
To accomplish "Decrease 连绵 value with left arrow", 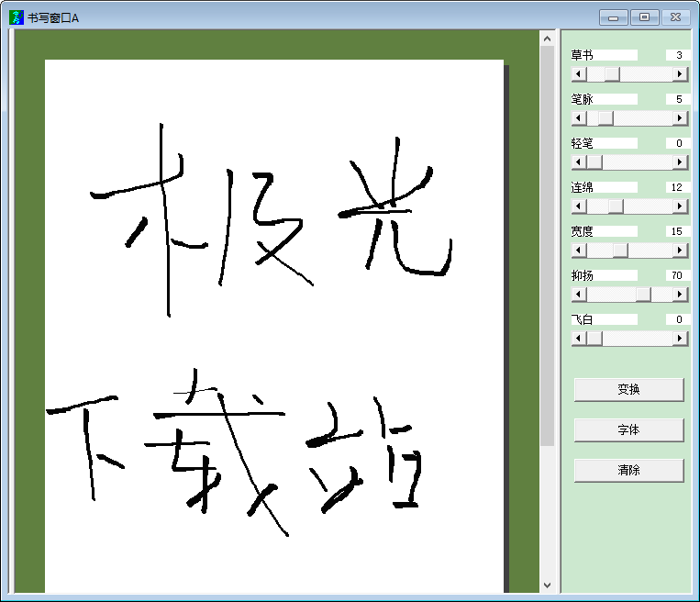I will (x=579, y=206).
